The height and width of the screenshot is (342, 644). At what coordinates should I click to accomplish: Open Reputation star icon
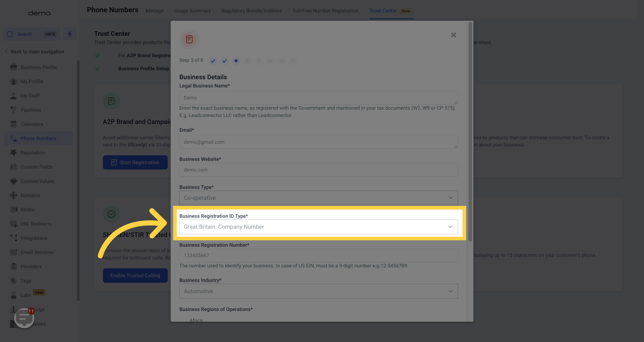[x=14, y=152]
